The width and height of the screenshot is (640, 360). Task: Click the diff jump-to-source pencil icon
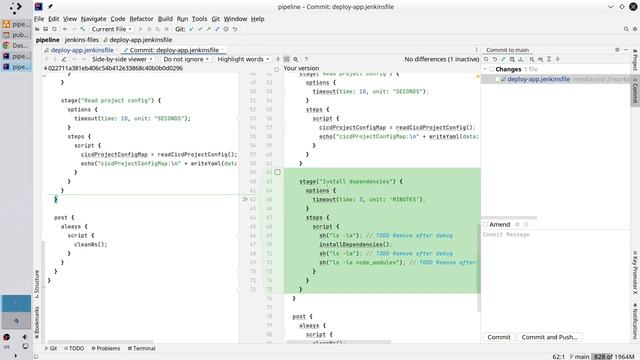[x=64, y=59]
